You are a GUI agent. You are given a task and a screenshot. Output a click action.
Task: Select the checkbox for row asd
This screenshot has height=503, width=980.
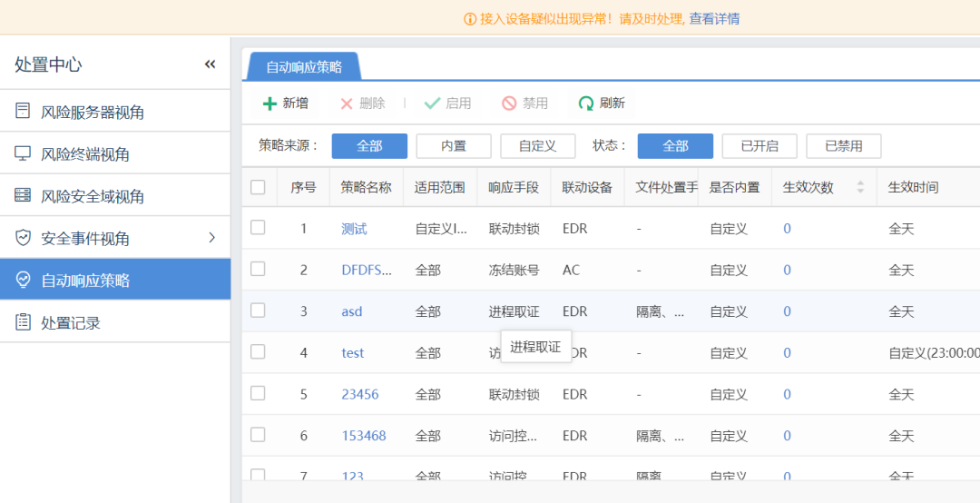click(258, 311)
